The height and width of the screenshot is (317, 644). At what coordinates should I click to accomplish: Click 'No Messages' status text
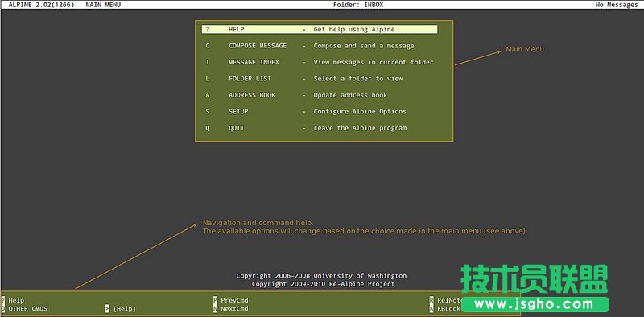617,5
